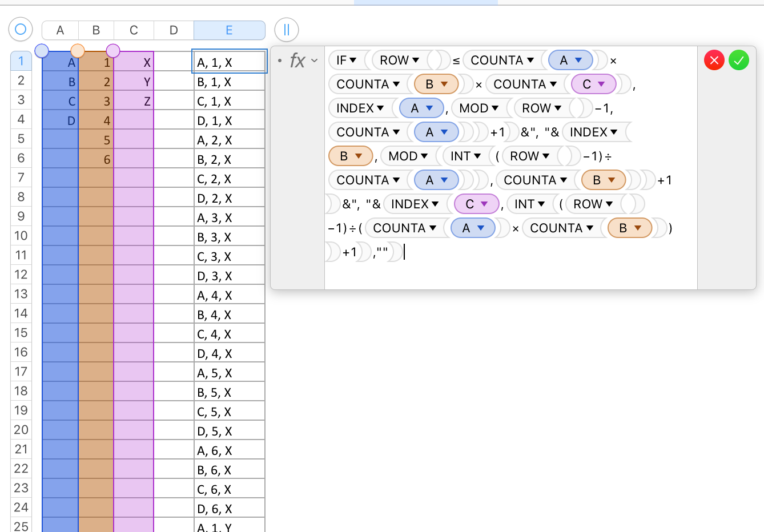Click the formula editor drag handle dot
Viewport: 764px width, 532px height.
279,61
